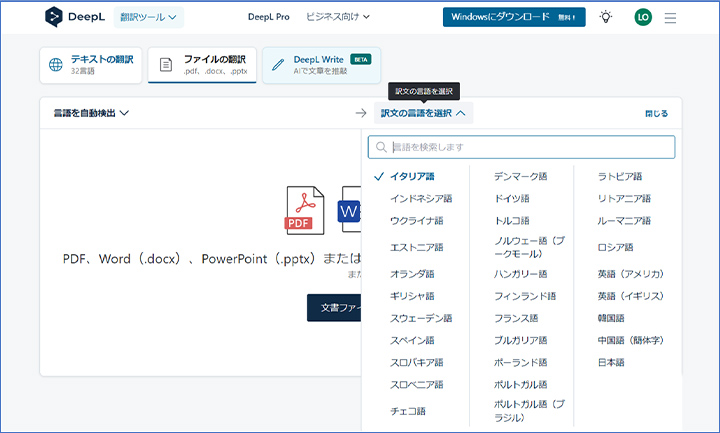Collapse the 訳文の言語を選択 dropdown
The height and width of the screenshot is (433, 720).
(x=423, y=113)
